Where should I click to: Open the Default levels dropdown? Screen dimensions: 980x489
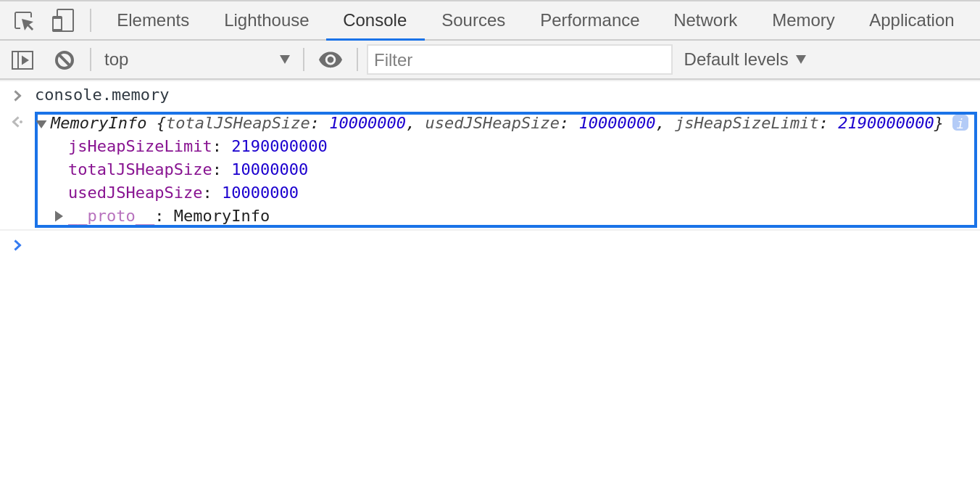pos(744,59)
